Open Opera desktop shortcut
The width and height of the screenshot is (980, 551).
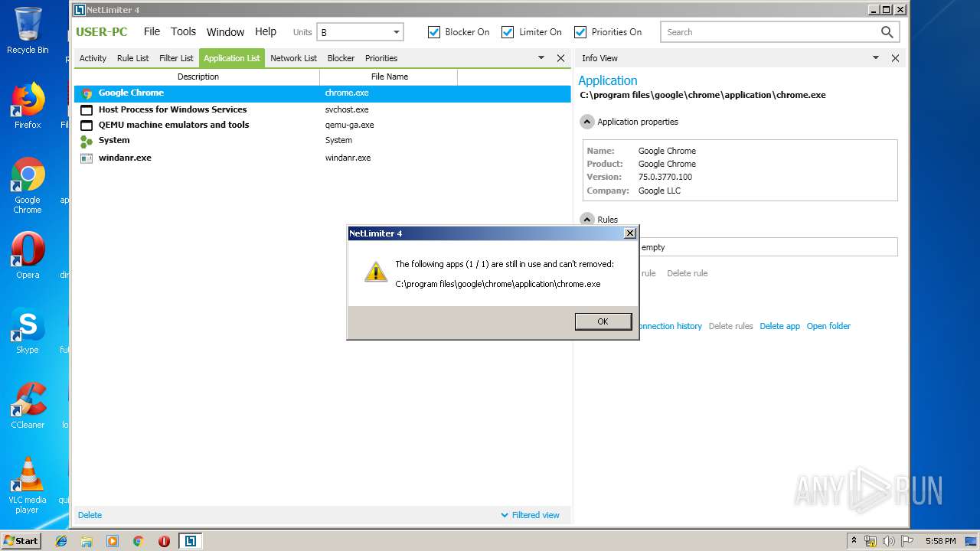28,256
